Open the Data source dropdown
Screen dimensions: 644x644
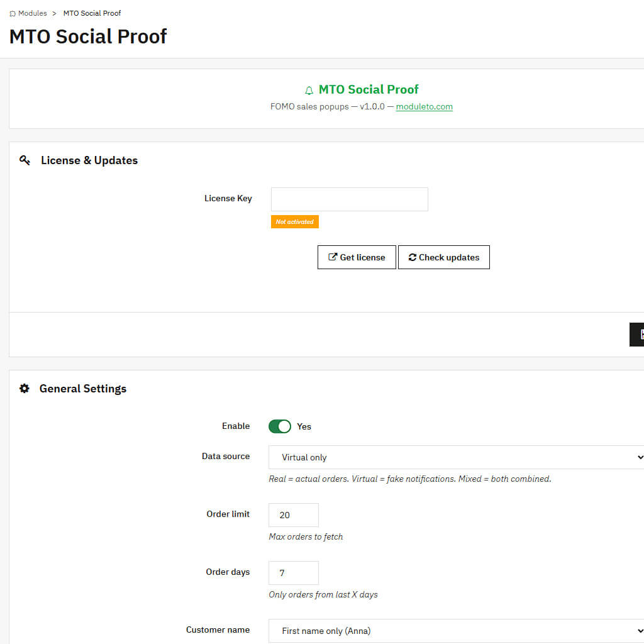click(456, 457)
